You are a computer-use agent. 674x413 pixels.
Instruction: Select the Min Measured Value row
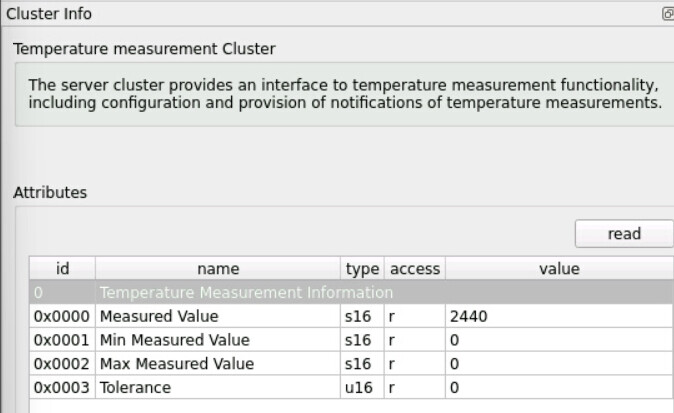[351, 340]
